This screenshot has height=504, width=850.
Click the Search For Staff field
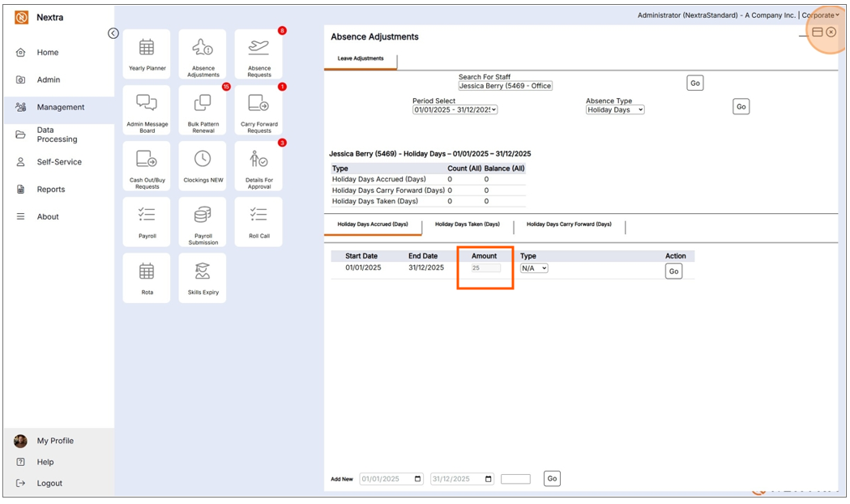pos(506,86)
